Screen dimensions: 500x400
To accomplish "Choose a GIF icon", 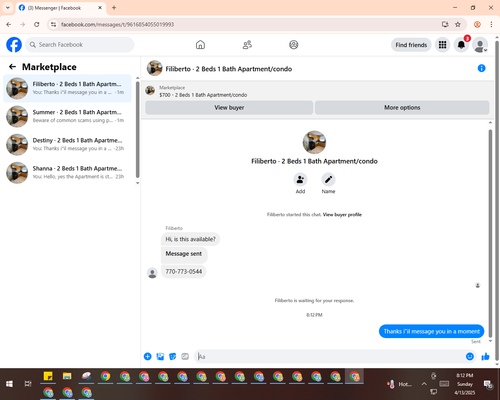I will 185,357.
